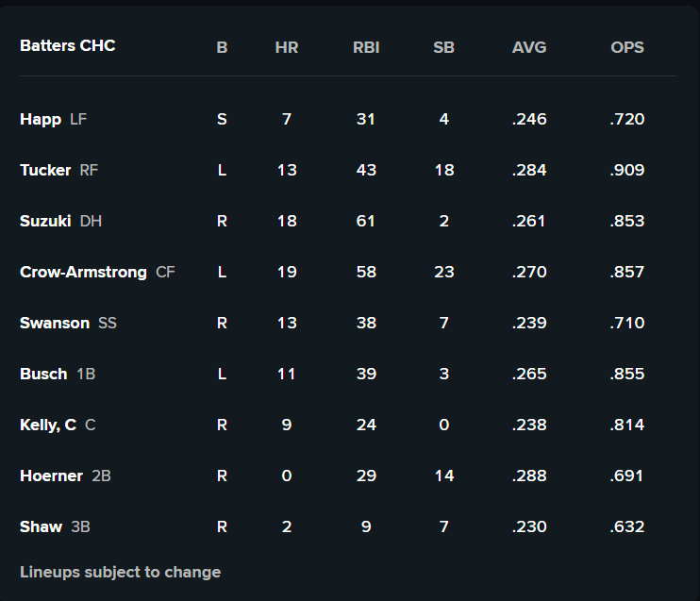Click Crow-Armstrong's 19 home runs cell
This screenshot has width=700, height=601.
tap(287, 272)
